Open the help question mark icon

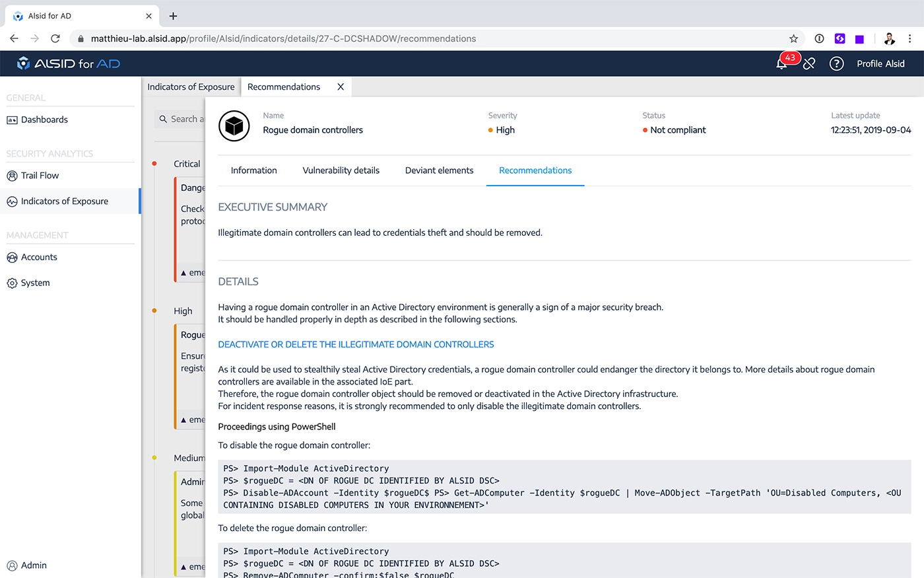(836, 64)
